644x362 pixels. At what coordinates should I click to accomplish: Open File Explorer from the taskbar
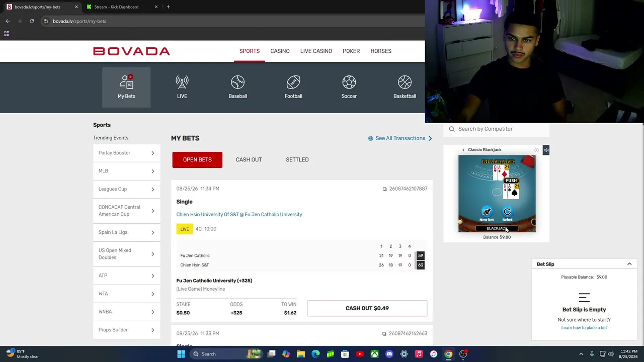click(300, 354)
